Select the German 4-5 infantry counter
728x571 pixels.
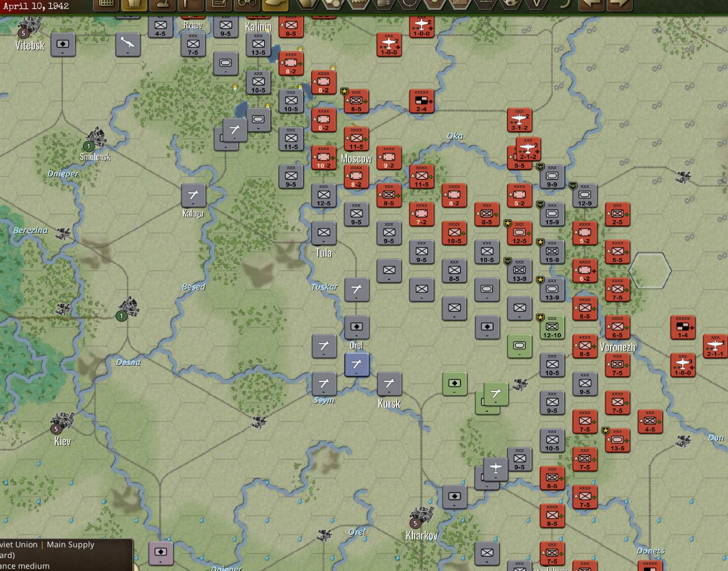[x=160, y=26]
